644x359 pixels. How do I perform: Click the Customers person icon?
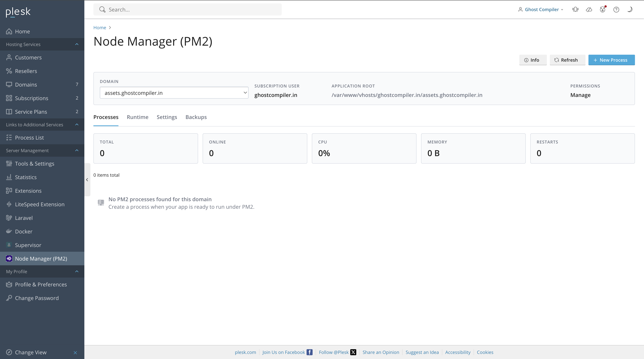tap(9, 58)
